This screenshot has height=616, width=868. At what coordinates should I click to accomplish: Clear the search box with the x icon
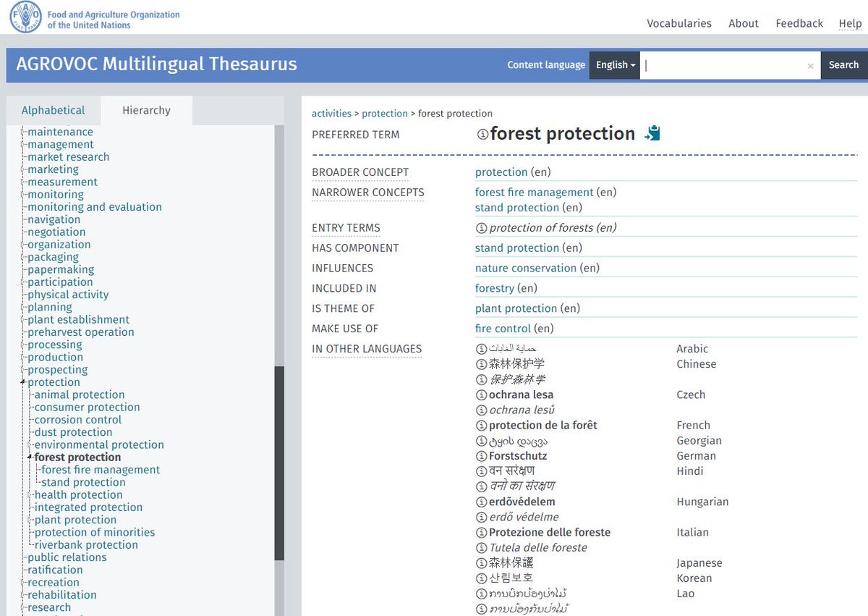click(x=810, y=66)
